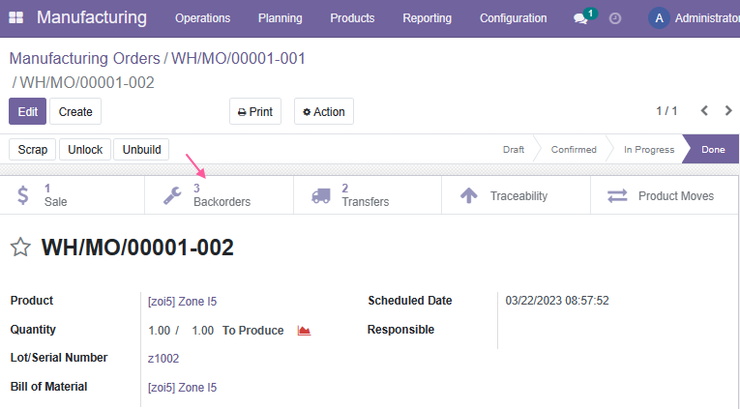The image size is (740, 409).
Task: Select the Done status stage
Action: [x=713, y=150]
